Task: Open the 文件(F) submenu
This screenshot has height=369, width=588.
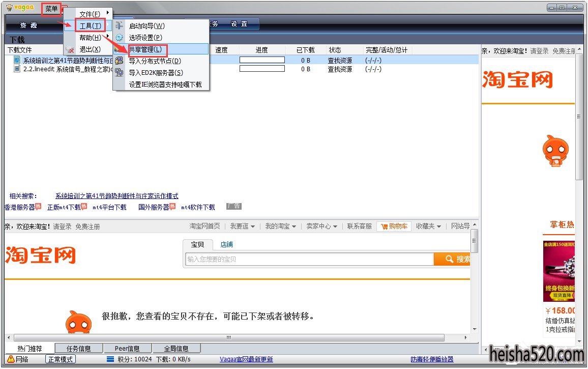Action: tap(90, 14)
